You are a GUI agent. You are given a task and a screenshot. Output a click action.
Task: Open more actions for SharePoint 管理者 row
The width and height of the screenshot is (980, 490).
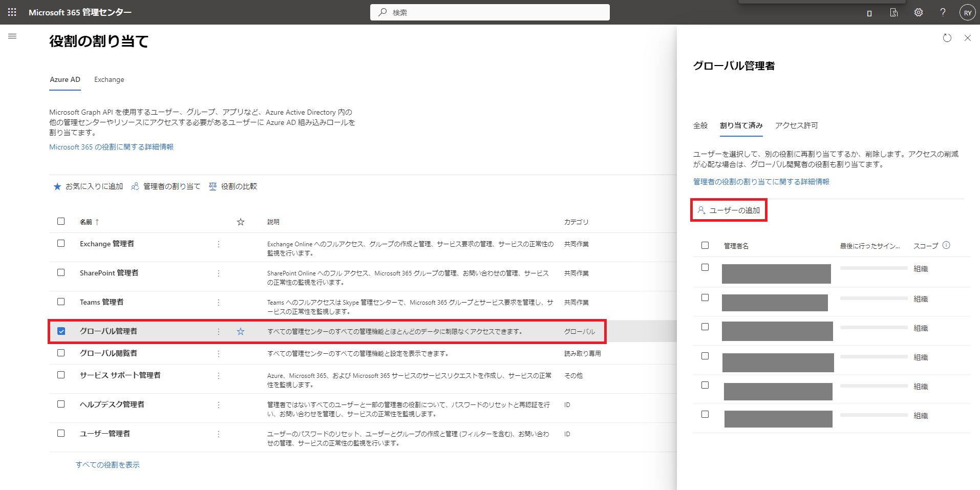219,273
